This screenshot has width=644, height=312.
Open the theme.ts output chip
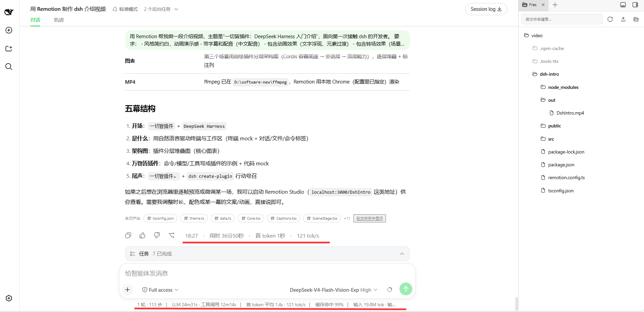coord(194,218)
